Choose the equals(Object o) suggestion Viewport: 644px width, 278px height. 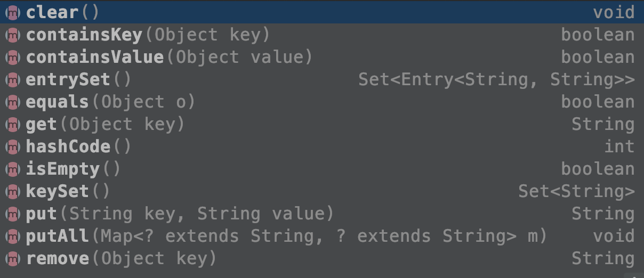(x=322, y=102)
